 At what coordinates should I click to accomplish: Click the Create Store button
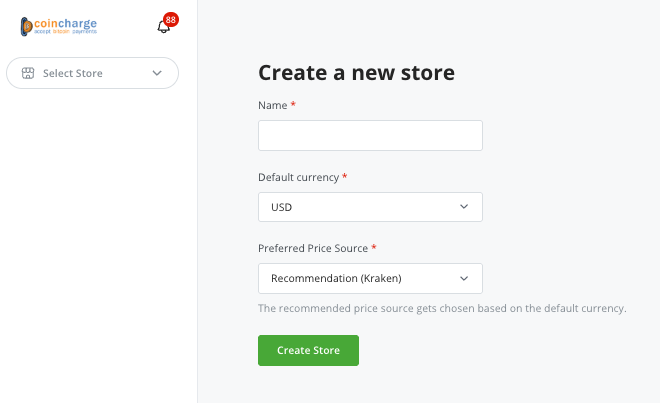click(x=308, y=350)
